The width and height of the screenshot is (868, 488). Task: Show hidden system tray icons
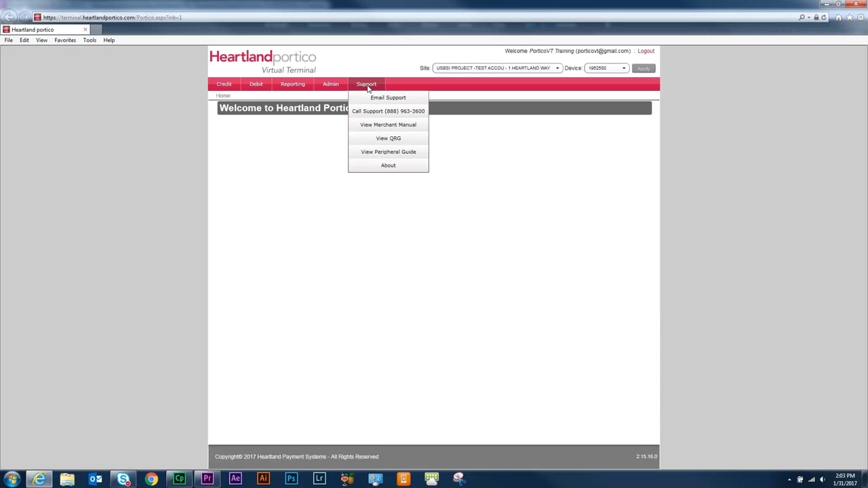[x=789, y=480]
